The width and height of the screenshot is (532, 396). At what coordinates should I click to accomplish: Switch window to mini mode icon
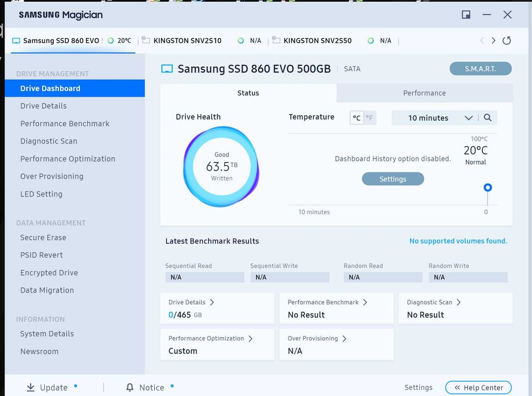466,15
